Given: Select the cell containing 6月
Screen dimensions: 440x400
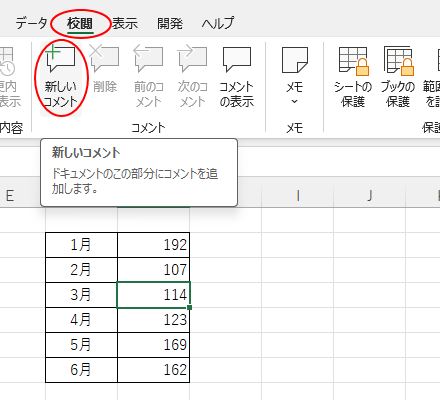Looking at the screenshot, I should tap(81, 370).
